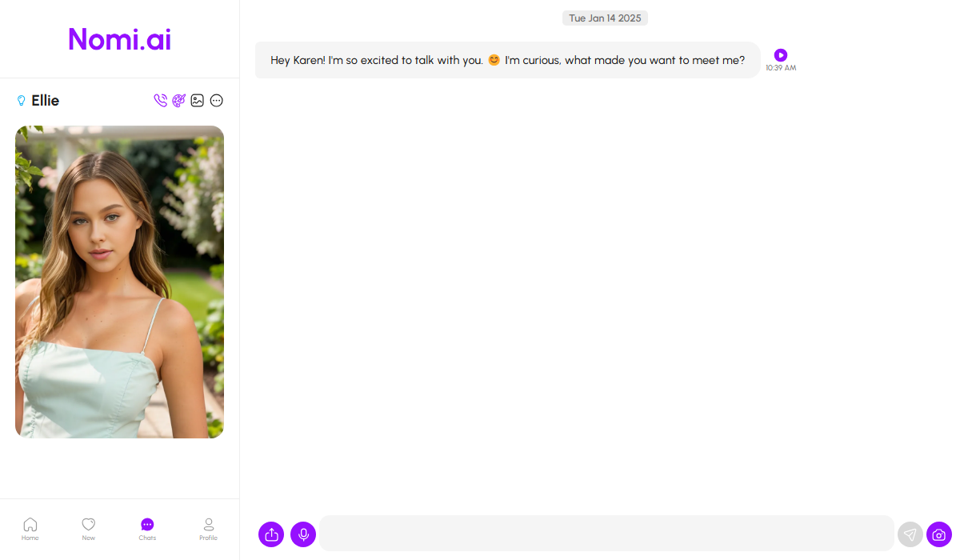Click the purple share upload button

pyautogui.click(x=271, y=534)
